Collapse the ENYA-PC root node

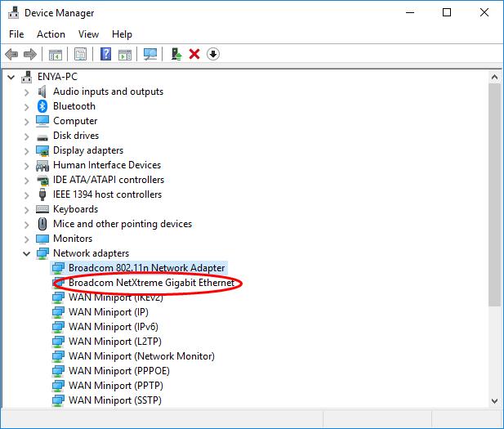pos(11,77)
